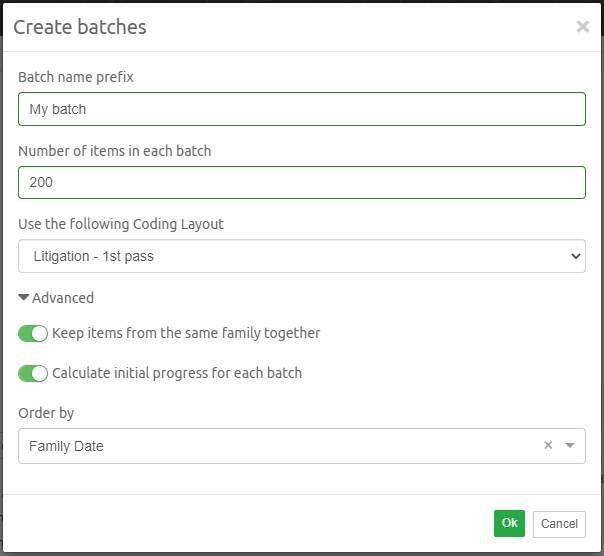Image resolution: width=604 pixels, height=556 pixels.
Task: Clear the Family Date selection with X
Action: click(x=548, y=445)
